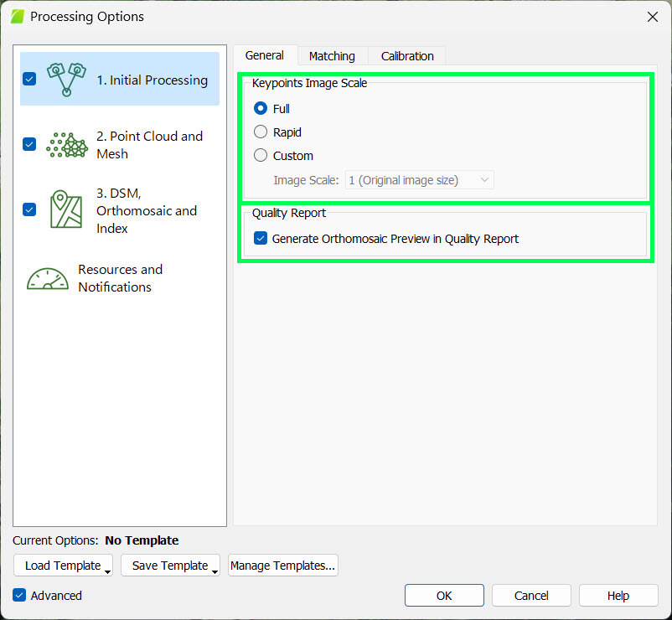672x620 pixels.
Task: Open the Save Template dropdown arrow
Action: click(x=211, y=568)
